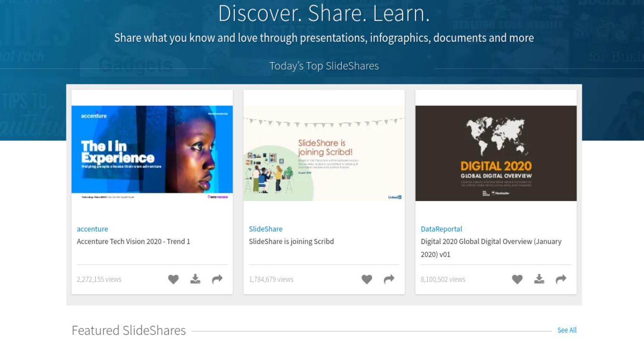Open SlideShare is joining Scribd thumbnail
The image size is (644, 341).
coord(324,153)
